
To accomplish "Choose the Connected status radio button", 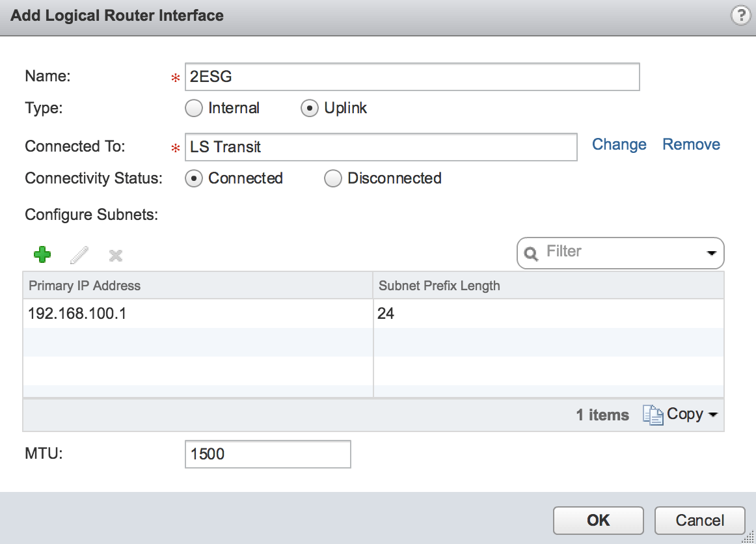I will click(194, 178).
